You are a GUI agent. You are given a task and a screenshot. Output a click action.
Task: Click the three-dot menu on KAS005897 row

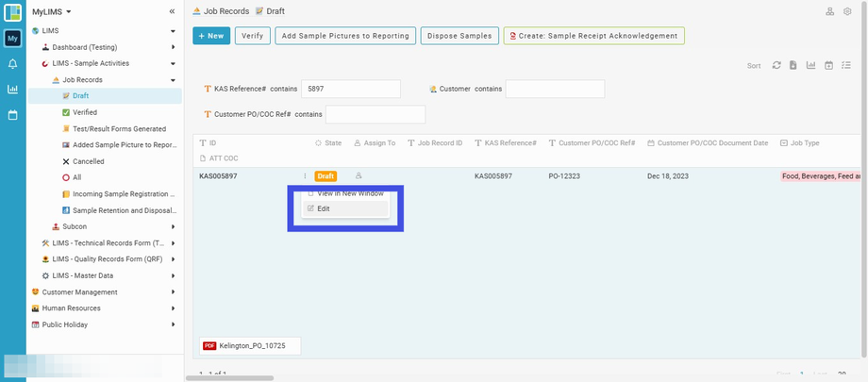pos(305,176)
